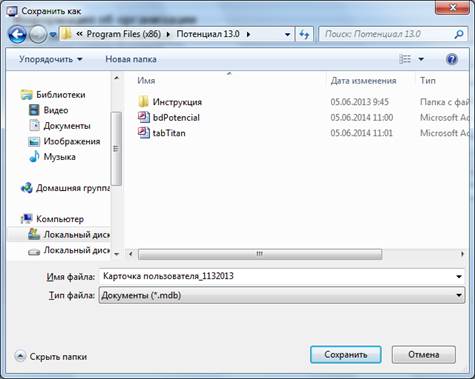Click the navigation pane scroll up arrow

pos(116,78)
